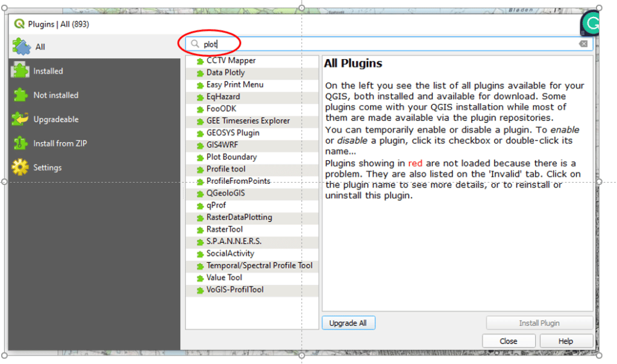This screenshot has width=617, height=364.
Task: Open Help for the Plugins dialog
Action: (566, 341)
